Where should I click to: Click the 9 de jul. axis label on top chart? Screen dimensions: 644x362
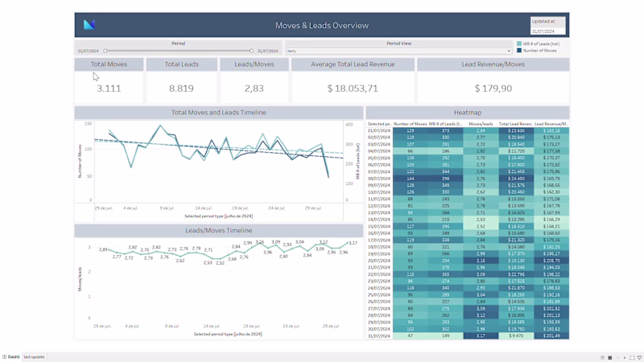click(167, 208)
